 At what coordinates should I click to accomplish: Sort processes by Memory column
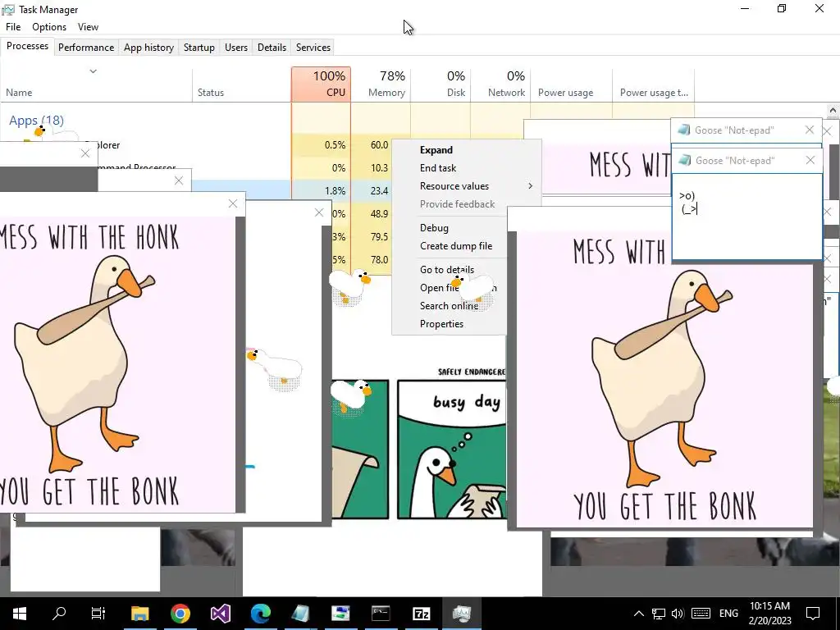pos(381,84)
